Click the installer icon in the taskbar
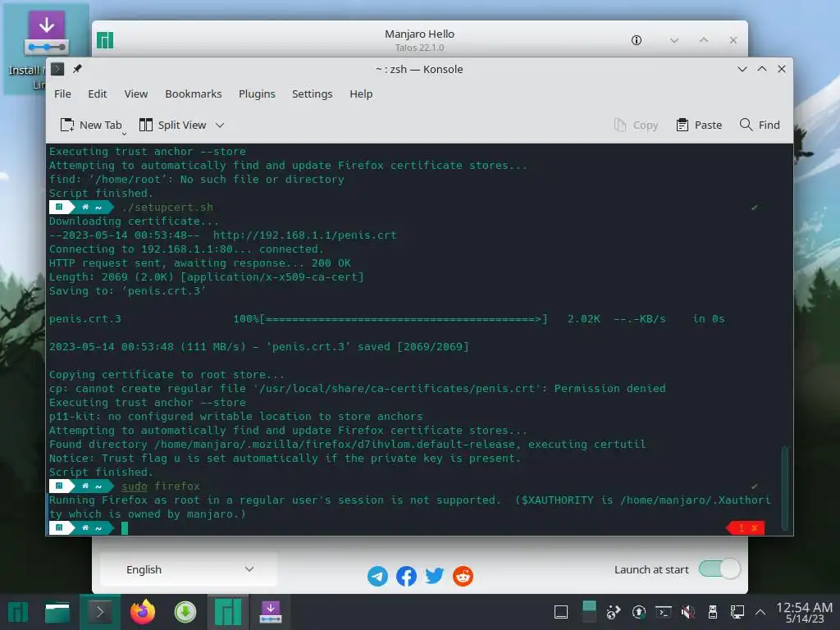Screen dimensions: 840x630 (271, 612)
